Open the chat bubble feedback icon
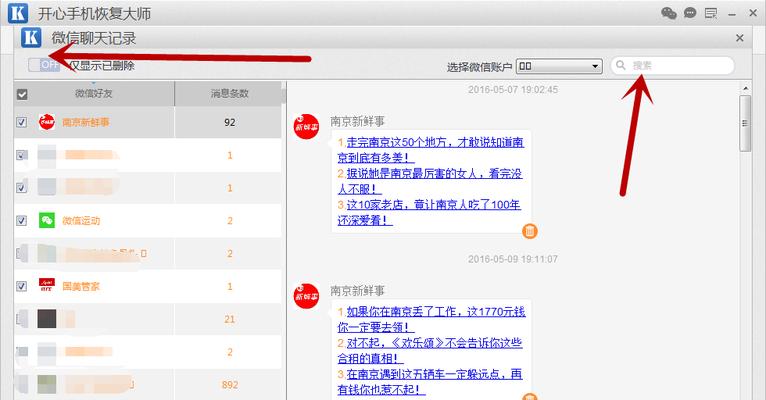Screen dimensions: 766x400 click(x=690, y=13)
